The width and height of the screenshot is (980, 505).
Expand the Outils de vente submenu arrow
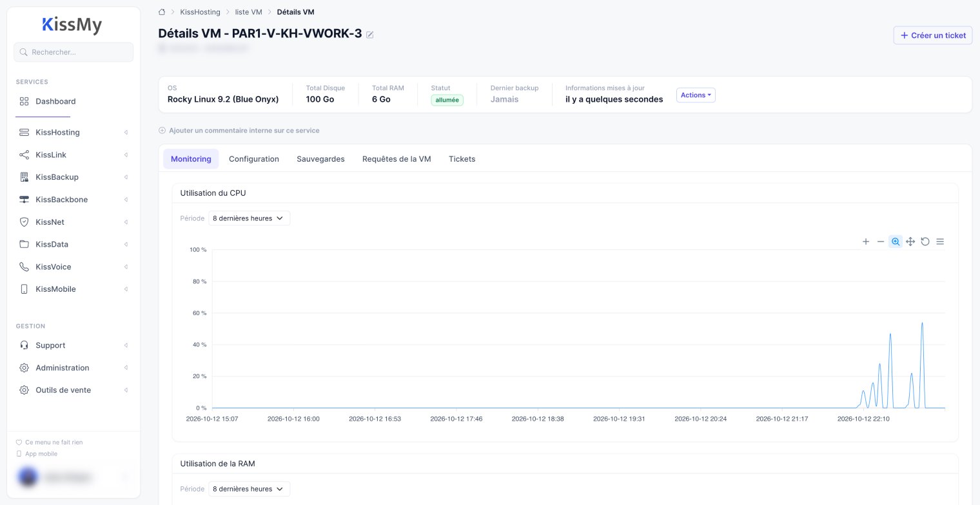pyautogui.click(x=126, y=390)
